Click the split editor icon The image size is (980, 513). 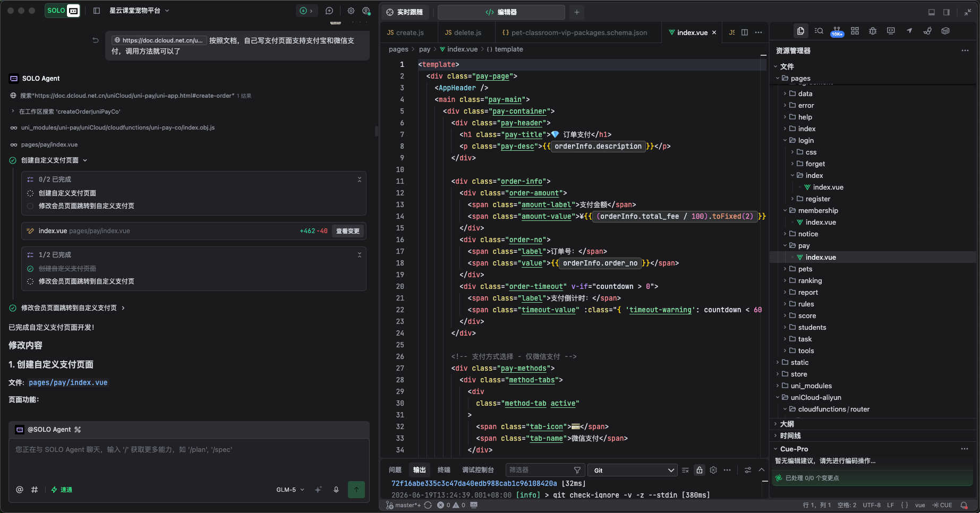(x=745, y=32)
